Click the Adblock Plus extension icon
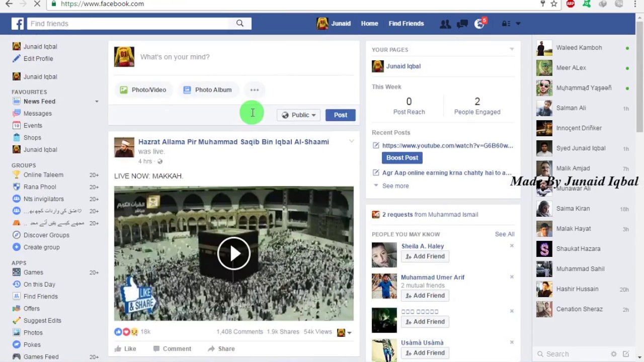This screenshot has height=362, width=644. [570, 4]
